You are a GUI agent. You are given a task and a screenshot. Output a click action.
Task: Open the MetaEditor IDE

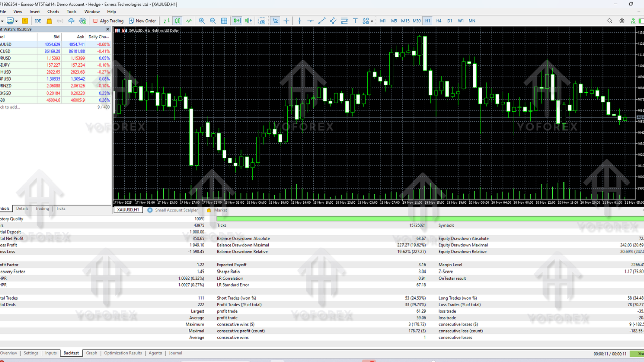(38, 21)
